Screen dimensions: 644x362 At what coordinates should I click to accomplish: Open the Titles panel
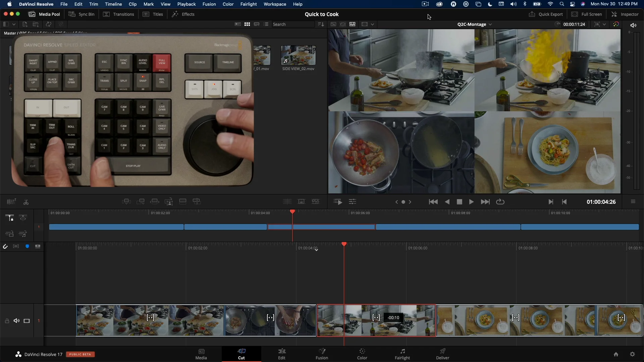pos(153,14)
